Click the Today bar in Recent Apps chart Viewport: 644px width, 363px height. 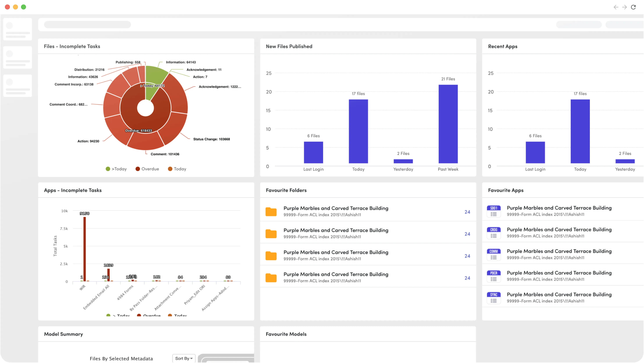(x=580, y=131)
